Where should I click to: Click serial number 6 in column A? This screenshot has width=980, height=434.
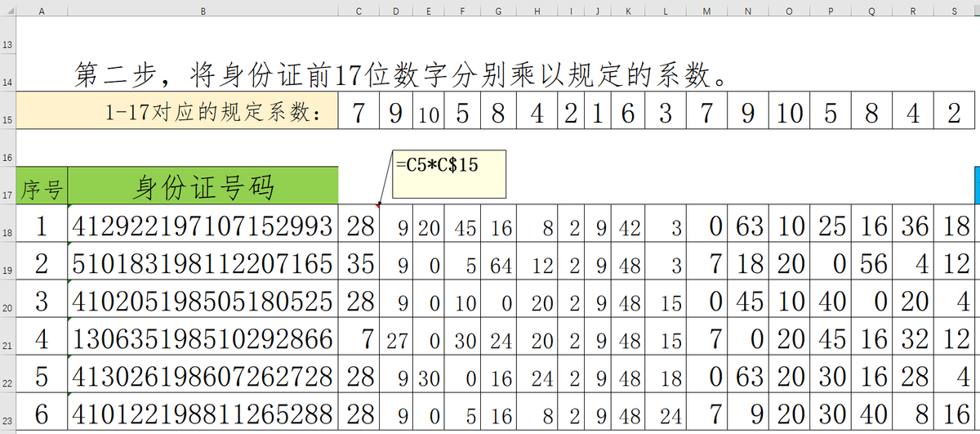(42, 411)
